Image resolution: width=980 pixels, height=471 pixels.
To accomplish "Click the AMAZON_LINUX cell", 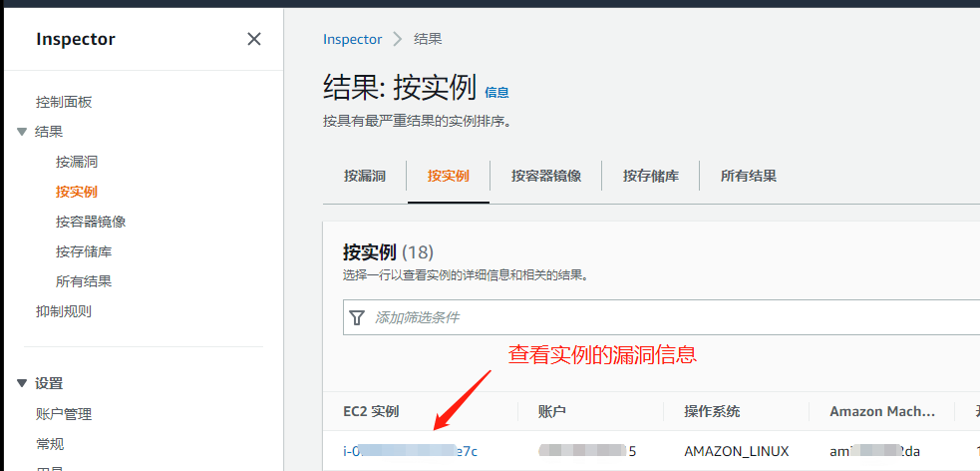I will coord(737,451).
